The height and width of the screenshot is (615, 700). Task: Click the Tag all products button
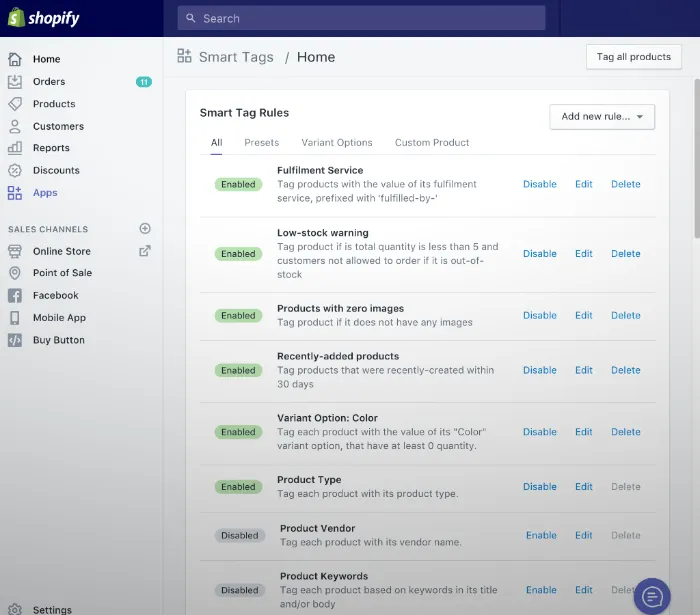point(633,57)
